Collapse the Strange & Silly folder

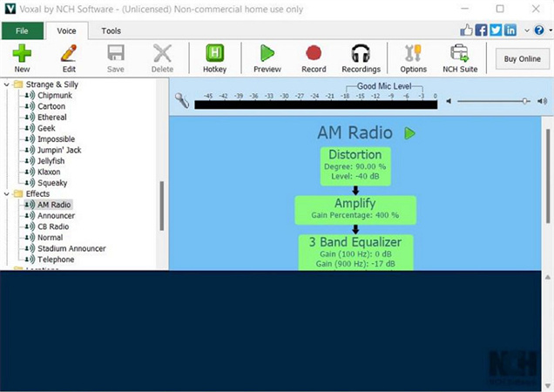[6, 84]
